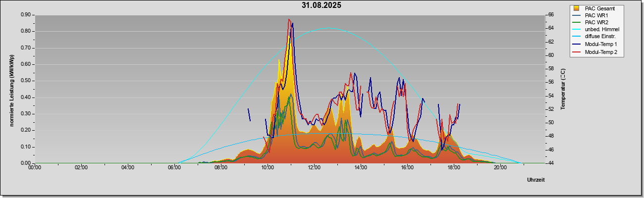Select the PAC Gesamt legend label
This screenshot has height=198, width=644.
point(600,8)
